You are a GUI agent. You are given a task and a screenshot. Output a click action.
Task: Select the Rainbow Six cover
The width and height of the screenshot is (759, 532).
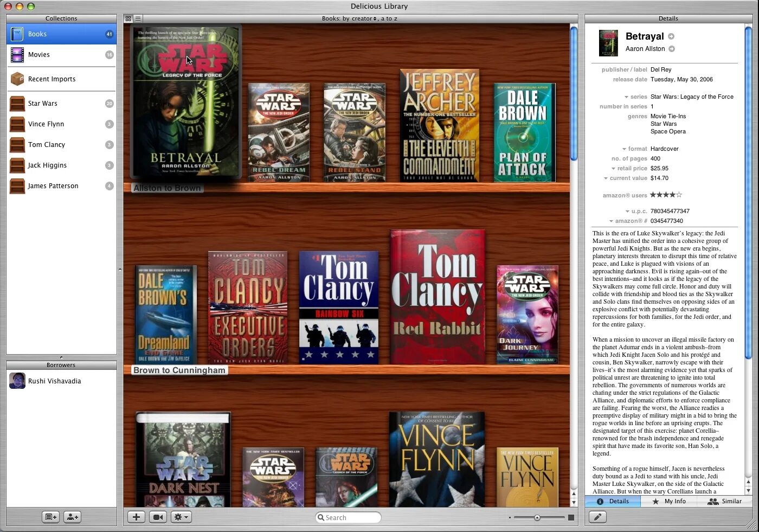click(339, 307)
